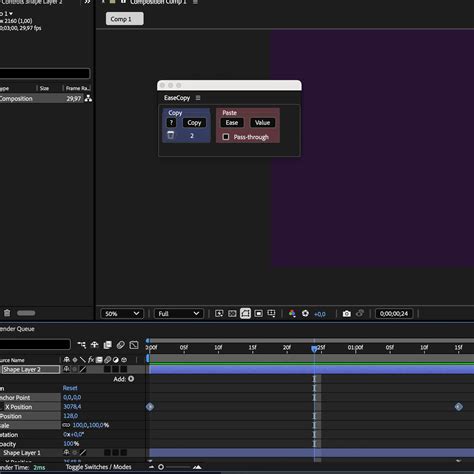Toggle shy switch on Shape Layer 1
474x474 pixels.
[x=67, y=452]
